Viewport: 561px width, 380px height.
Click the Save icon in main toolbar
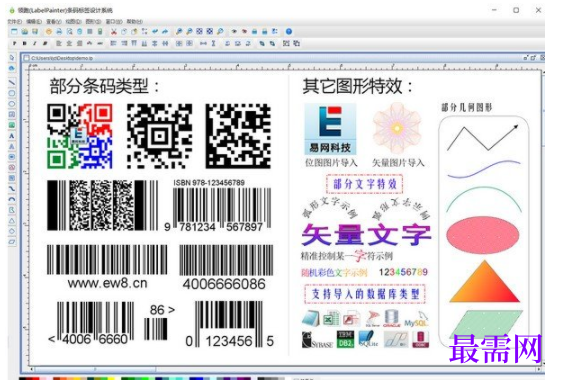[x=35, y=31]
